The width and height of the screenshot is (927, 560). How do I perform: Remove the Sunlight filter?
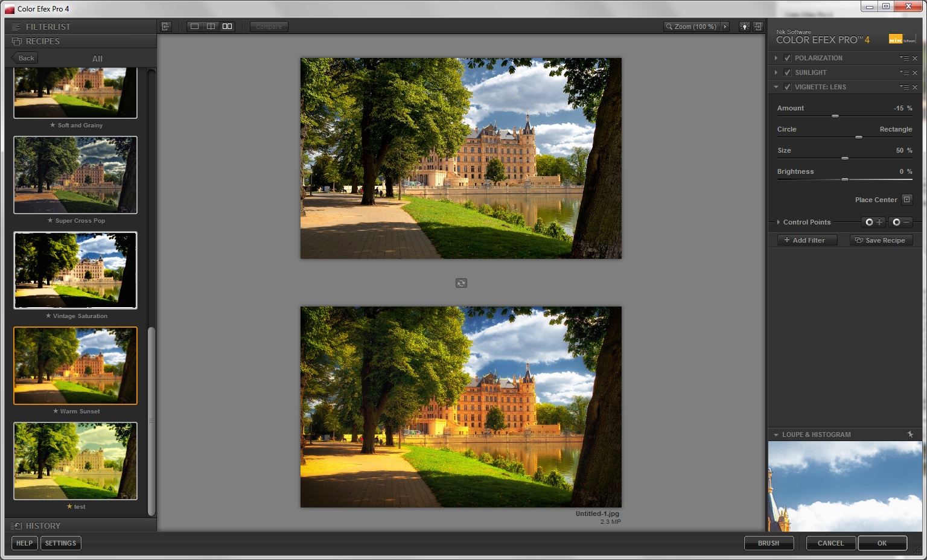point(915,72)
